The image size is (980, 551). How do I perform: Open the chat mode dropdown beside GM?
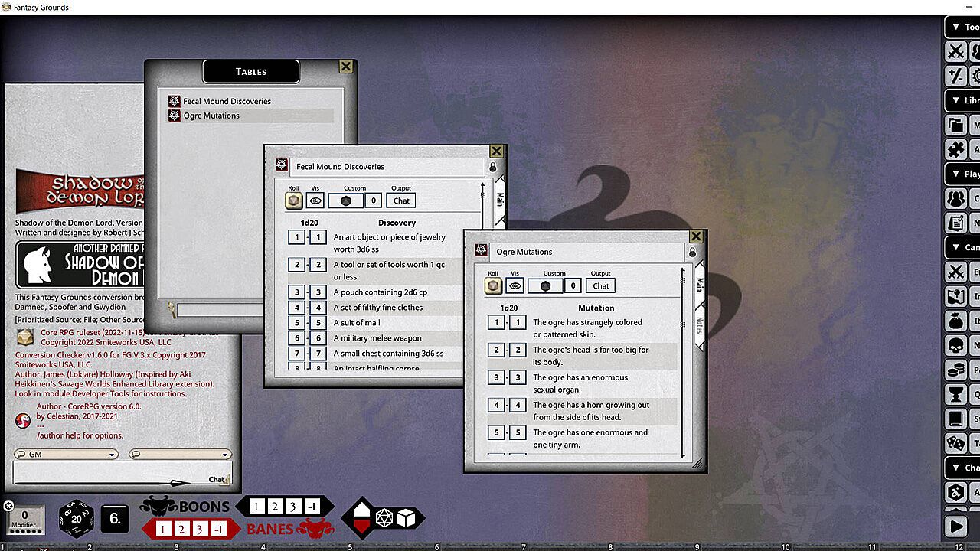click(180, 455)
